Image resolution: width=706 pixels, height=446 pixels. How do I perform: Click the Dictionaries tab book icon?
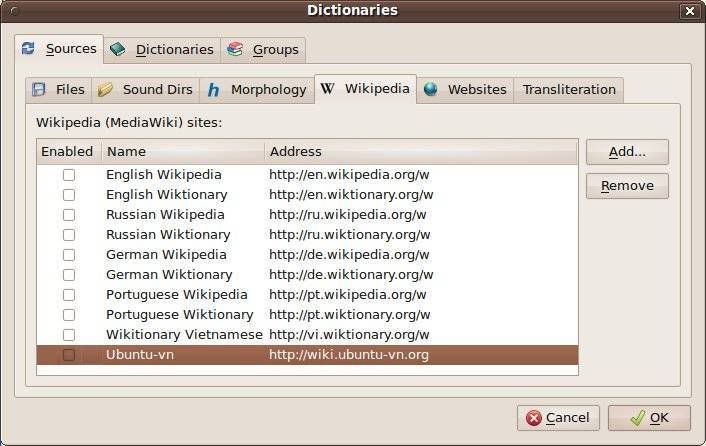click(118, 49)
